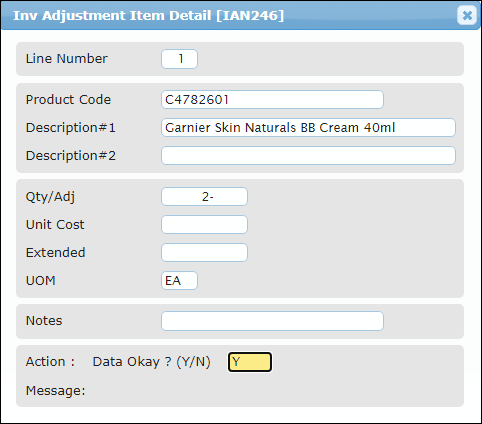Click the Description#1 label text

tap(71, 127)
